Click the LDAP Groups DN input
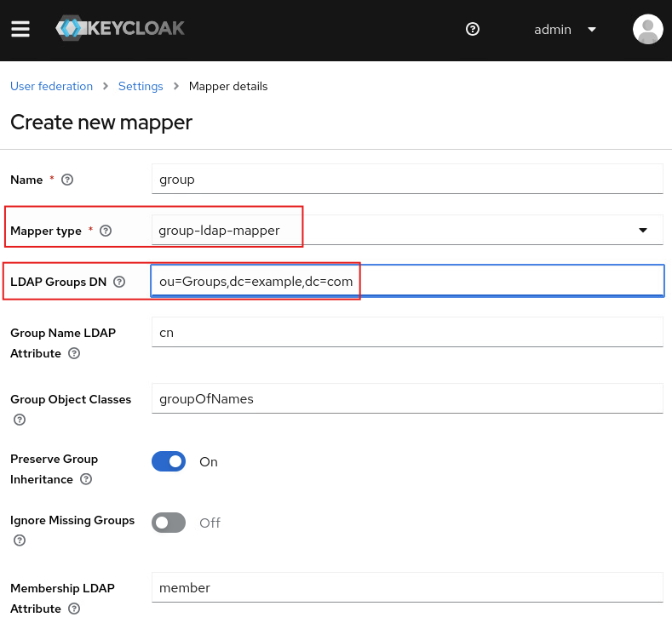 (x=407, y=281)
